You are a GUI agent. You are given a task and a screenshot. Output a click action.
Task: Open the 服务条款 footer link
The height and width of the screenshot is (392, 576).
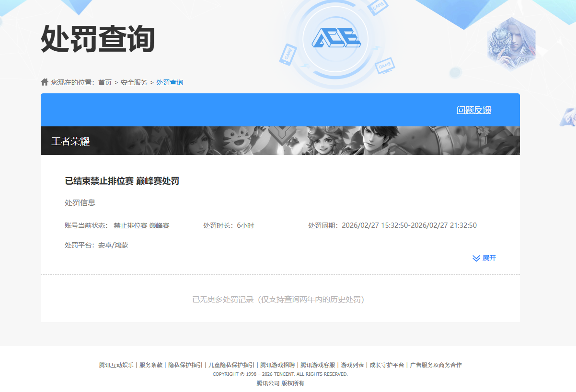point(151,365)
